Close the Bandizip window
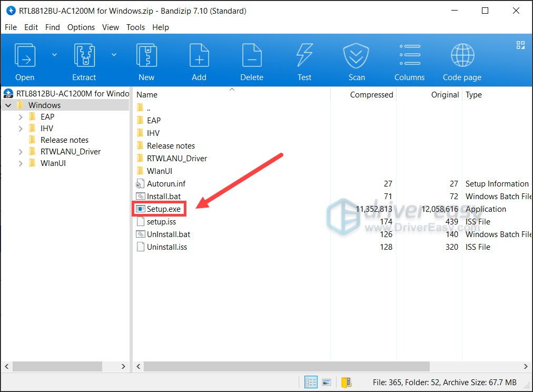Screen dimensions: 533x392 click(516, 11)
